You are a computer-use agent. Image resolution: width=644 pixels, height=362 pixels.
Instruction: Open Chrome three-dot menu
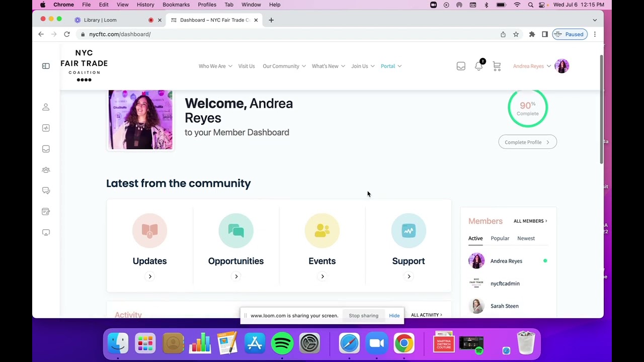point(595,34)
